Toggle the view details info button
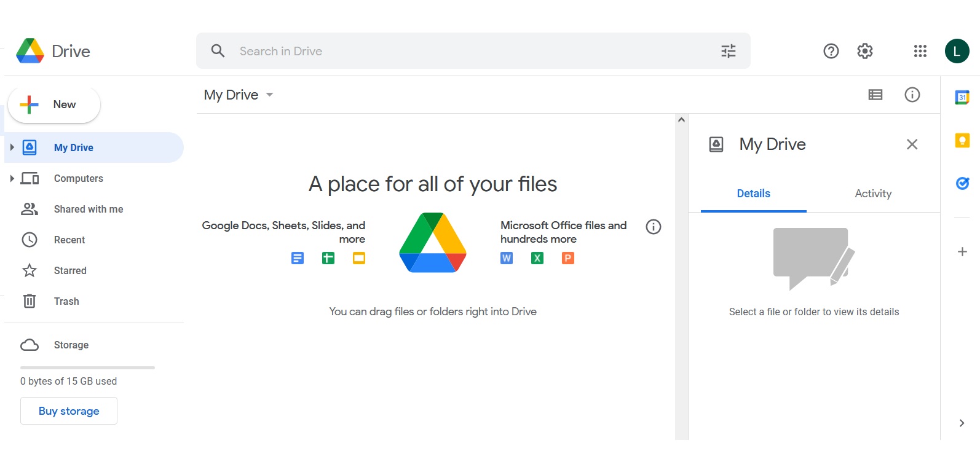Viewport: 980px width, 467px height. pos(912,95)
